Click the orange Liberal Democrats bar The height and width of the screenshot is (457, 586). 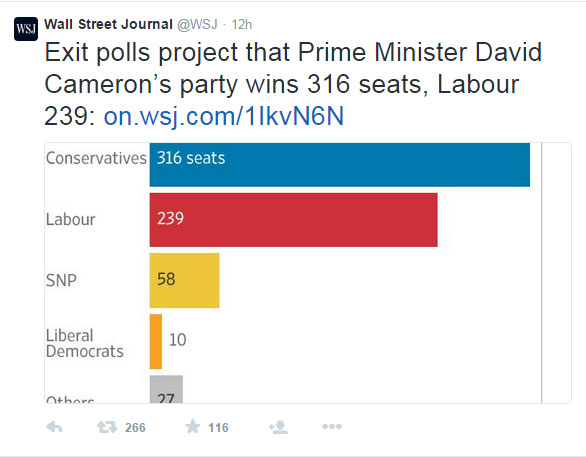(156, 342)
